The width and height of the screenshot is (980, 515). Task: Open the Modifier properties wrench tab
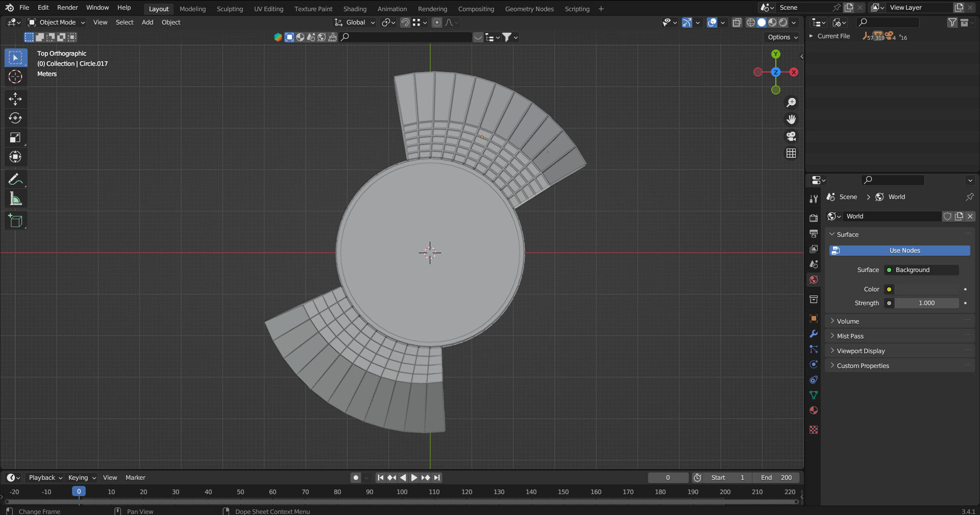(814, 334)
